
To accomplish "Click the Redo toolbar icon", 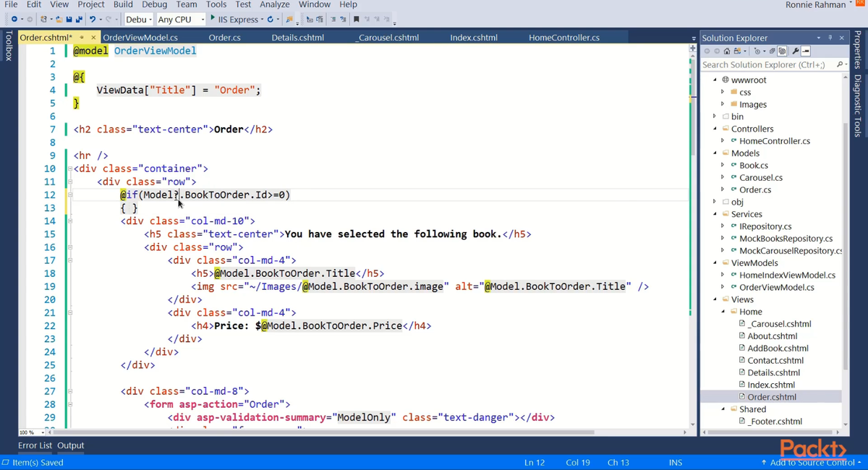I will [108, 20].
